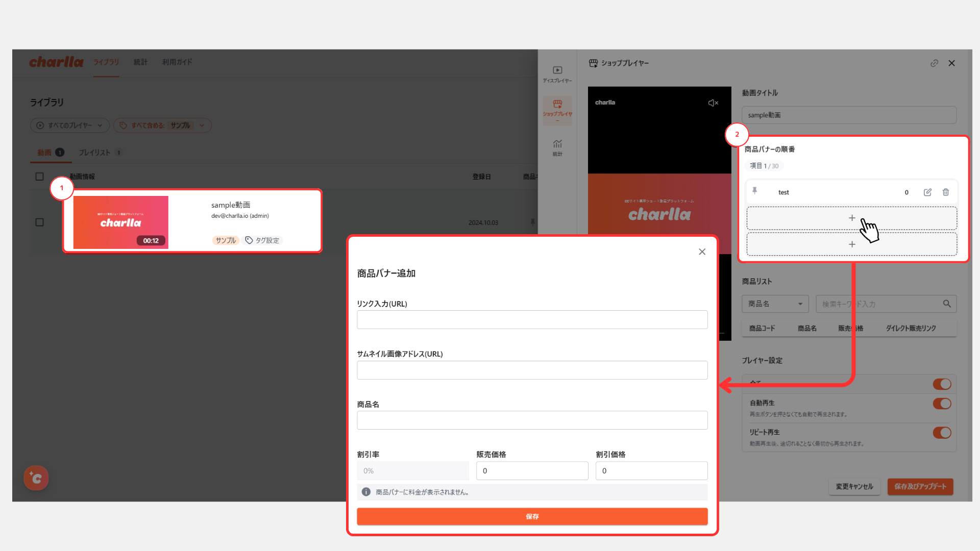980x551 pixels.
Task: Toggle the 自動再生 switch
Action: click(942, 404)
